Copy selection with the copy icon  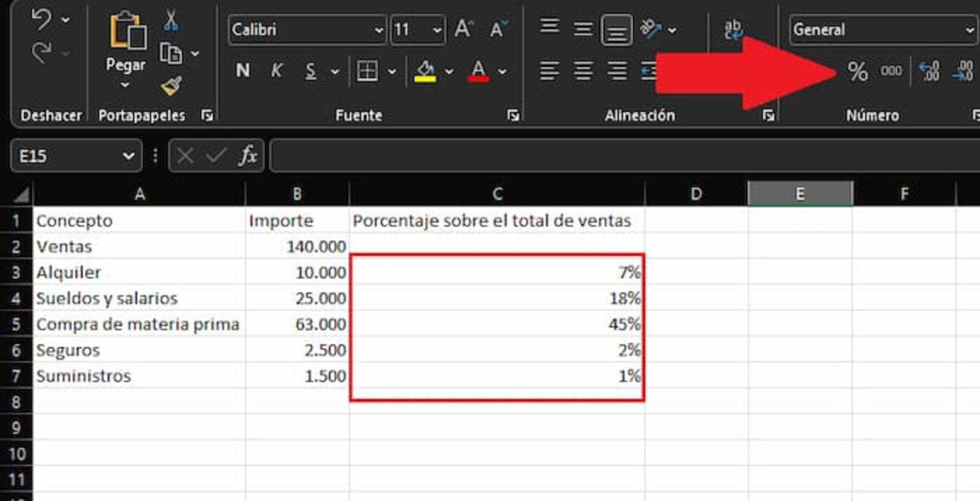pyautogui.click(x=170, y=54)
